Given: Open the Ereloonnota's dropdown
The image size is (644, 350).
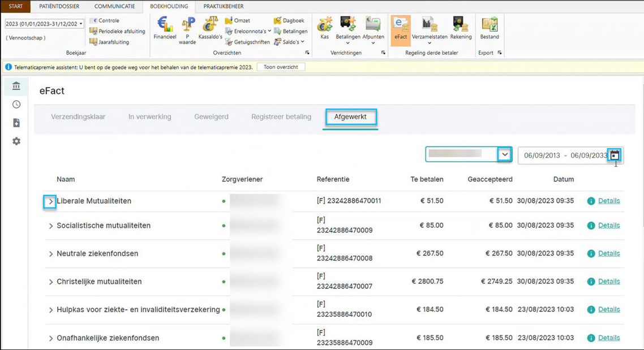Looking at the screenshot, I should 269,31.
